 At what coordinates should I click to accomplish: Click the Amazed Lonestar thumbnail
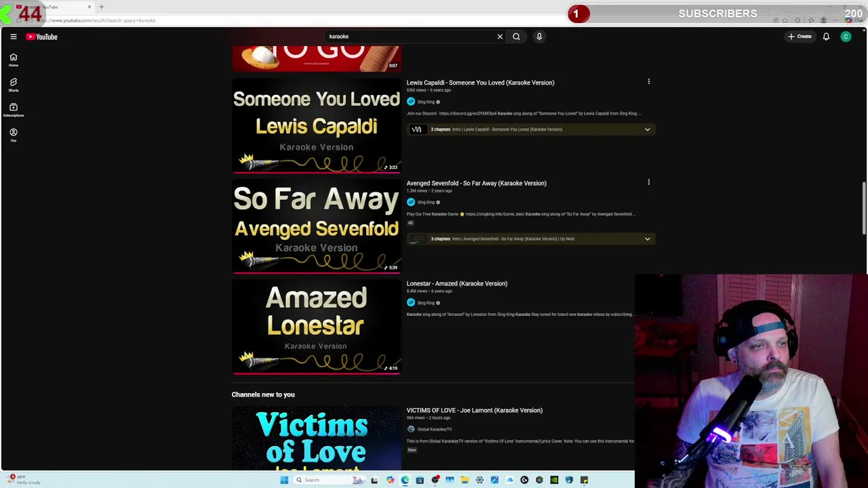click(x=316, y=327)
